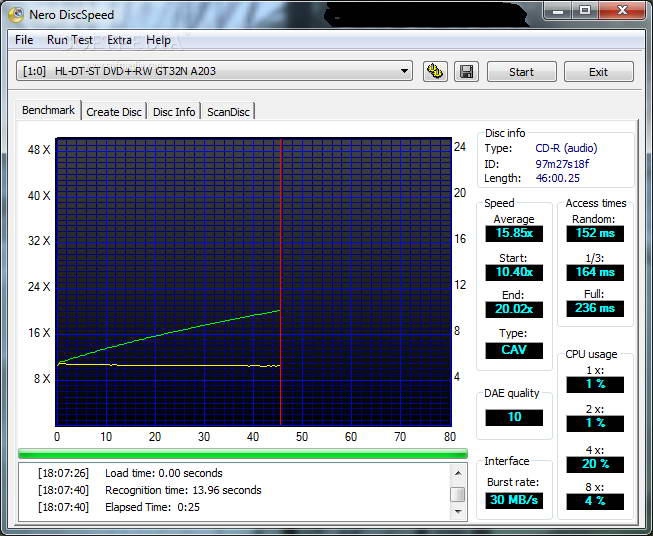The height and width of the screenshot is (536, 653).
Task: Click the disc length 46:00.25
Action: pyautogui.click(x=557, y=178)
